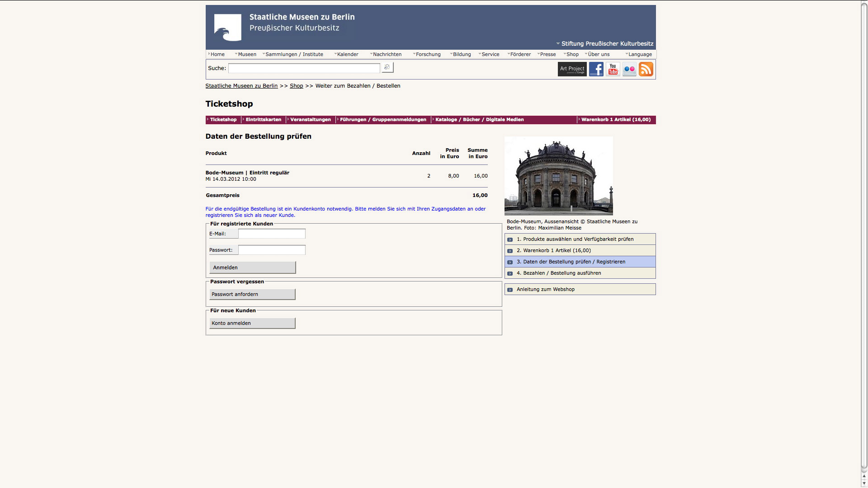Click Konto anmelden for new customers
This screenshot has height=488, width=868.
[x=252, y=323]
